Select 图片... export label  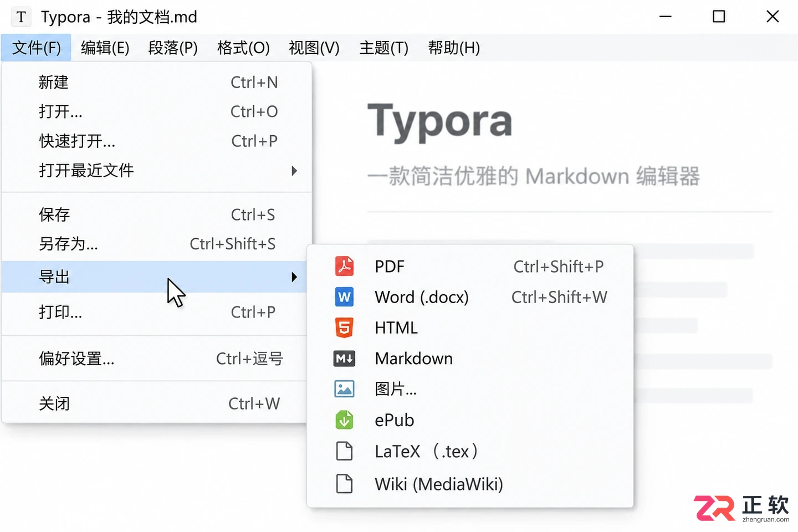396,389
